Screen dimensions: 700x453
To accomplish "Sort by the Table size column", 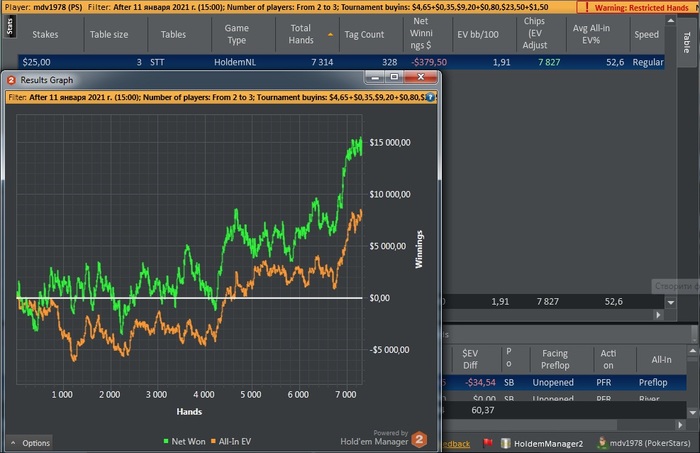I will click(x=109, y=34).
